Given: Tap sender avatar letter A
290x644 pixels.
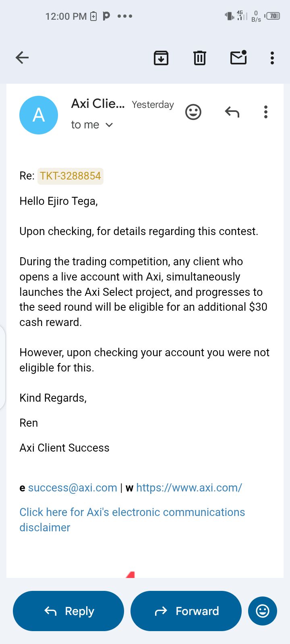Looking at the screenshot, I should pos(39,115).
